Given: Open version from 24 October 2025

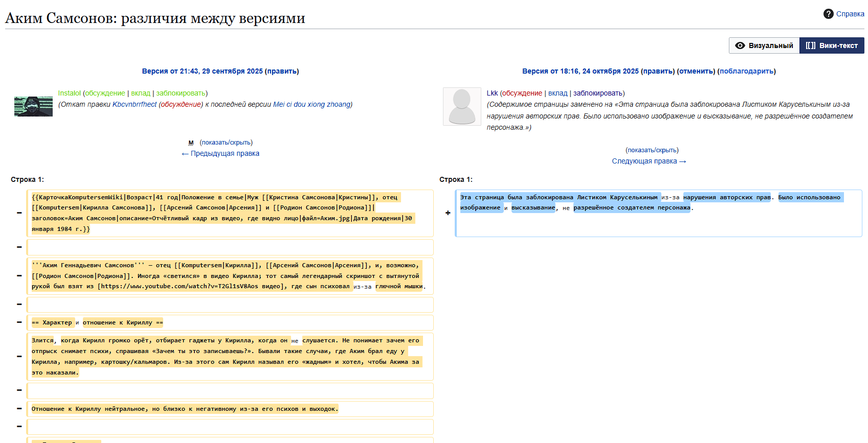Looking at the screenshot, I should 580,71.
